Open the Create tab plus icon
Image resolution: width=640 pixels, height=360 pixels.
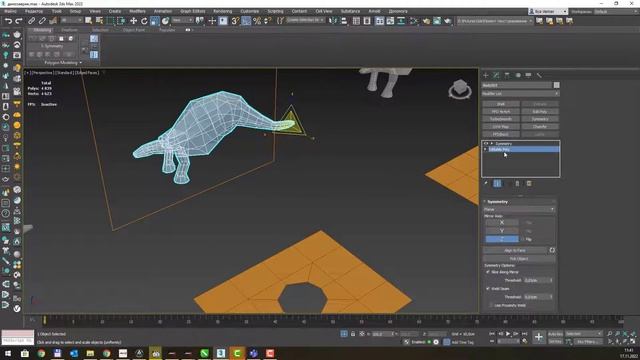pos(486,75)
